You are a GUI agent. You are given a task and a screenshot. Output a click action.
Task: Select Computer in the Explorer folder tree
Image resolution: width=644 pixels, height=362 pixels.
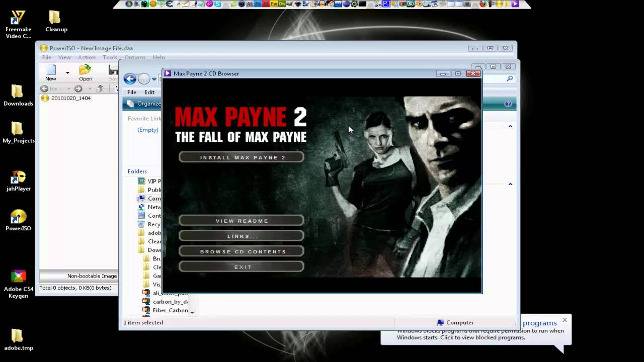pyautogui.click(x=149, y=198)
